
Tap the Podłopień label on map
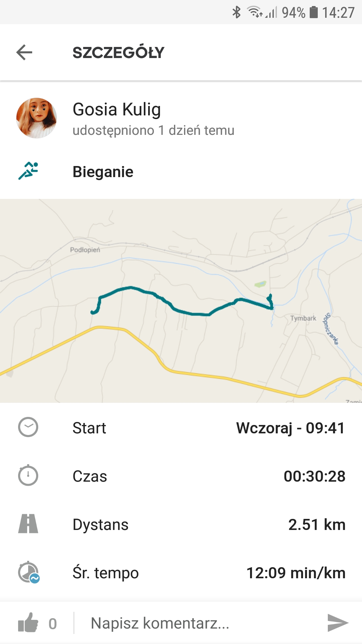[x=85, y=250]
